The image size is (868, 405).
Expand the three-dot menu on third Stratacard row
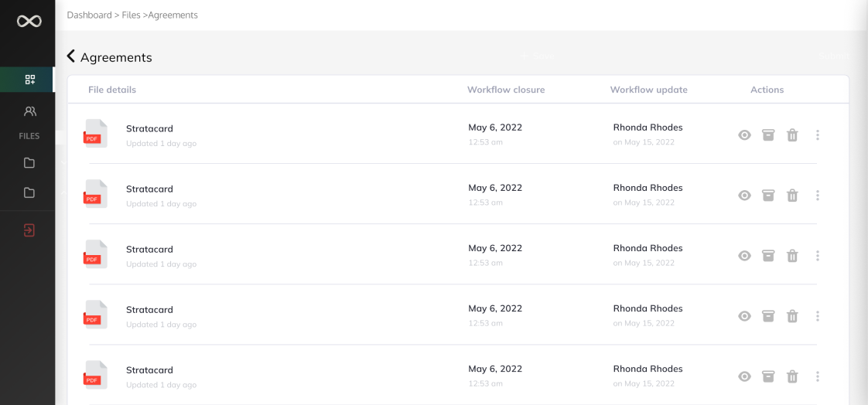(x=817, y=256)
